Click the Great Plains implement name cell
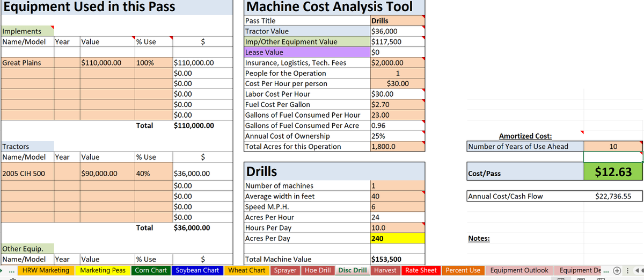This screenshot has height=280, width=644. coord(27,63)
